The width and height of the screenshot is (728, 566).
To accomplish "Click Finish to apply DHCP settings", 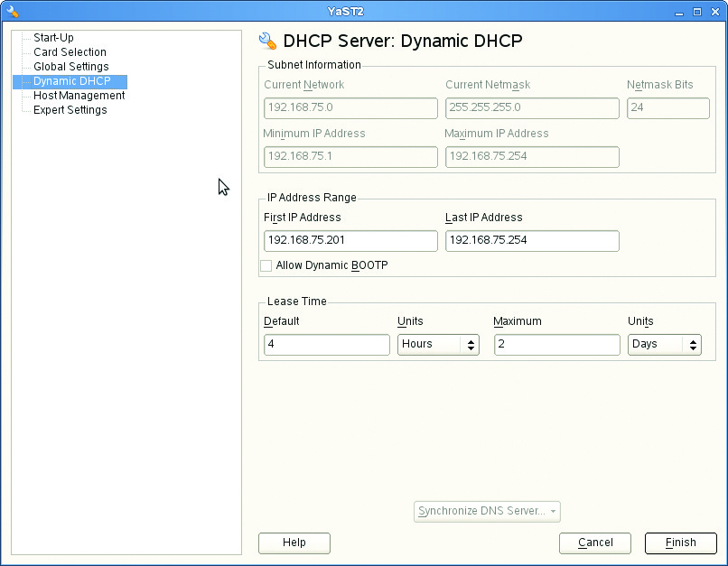I will 680,543.
